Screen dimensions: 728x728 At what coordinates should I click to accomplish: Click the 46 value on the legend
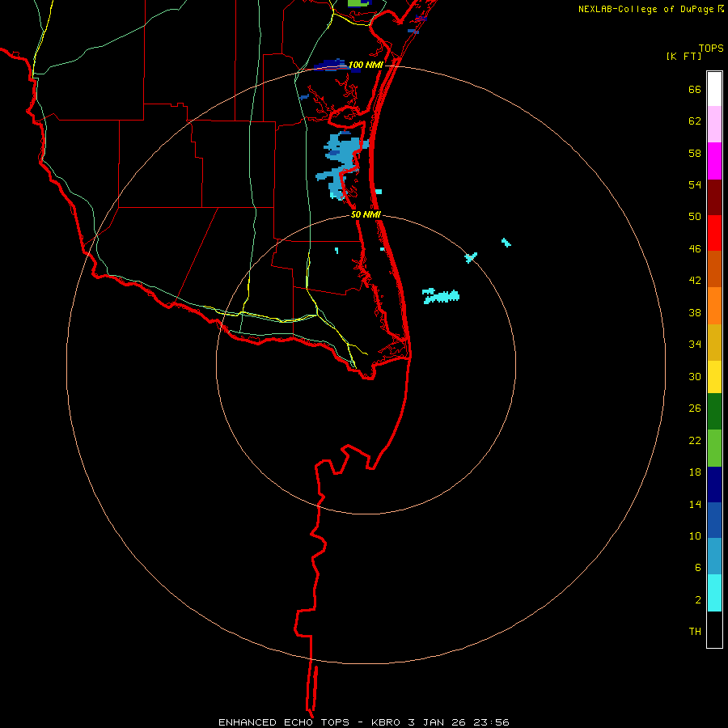point(695,249)
